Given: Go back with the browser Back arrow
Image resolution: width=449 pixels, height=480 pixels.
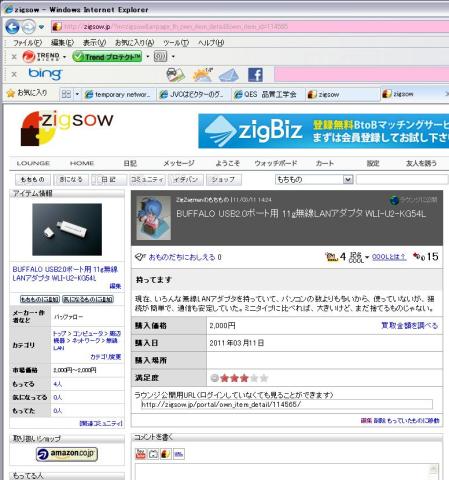Looking at the screenshot, I should tap(12, 27).
